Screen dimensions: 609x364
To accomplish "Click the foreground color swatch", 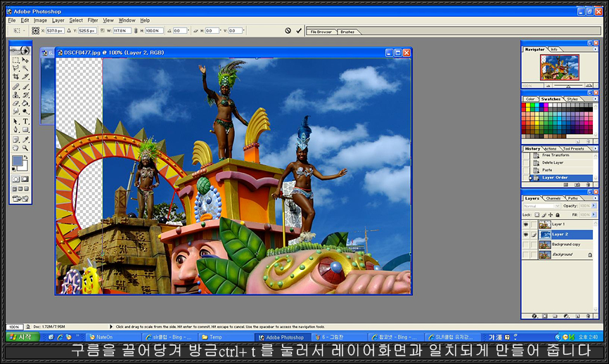I will [x=18, y=162].
